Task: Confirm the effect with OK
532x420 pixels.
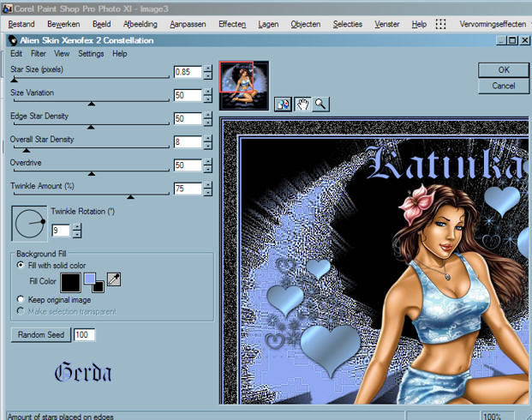Action: point(503,70)
